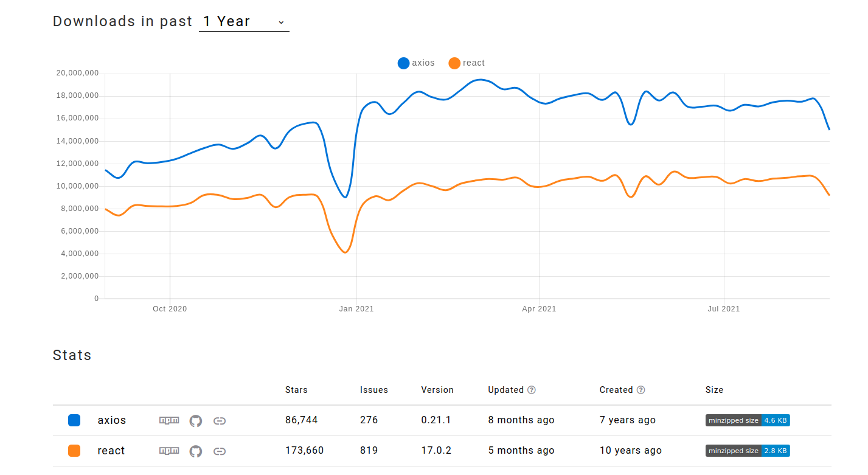Click the Version column header
This screenshot has height=475, width=868.
pyautogui.click(x=437, y=390)
